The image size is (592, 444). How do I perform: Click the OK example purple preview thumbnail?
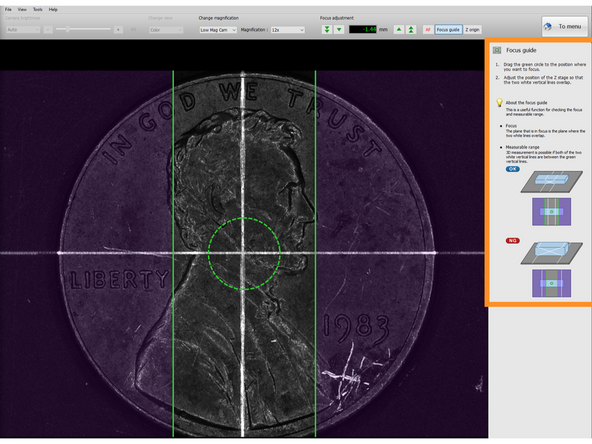pyautogui.click(x=551, y=212)
